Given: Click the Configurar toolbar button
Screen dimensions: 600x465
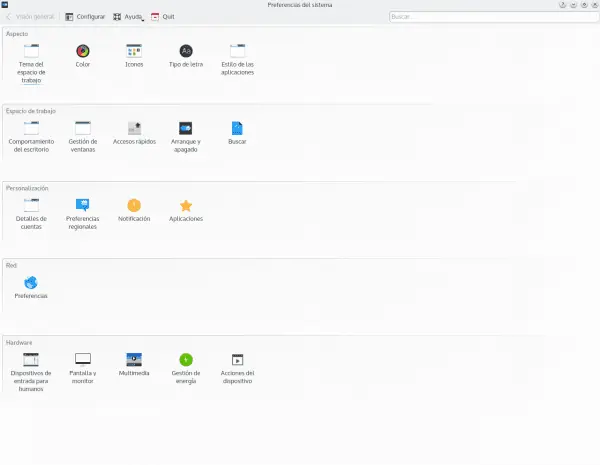Looking at the screenshot, I should coord(85,17).
